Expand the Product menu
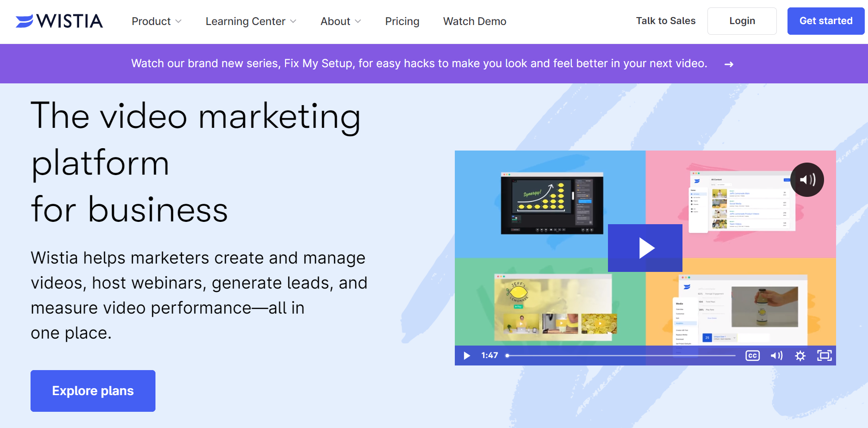Viewport: 868px width, 428px height. pos(156,21)
